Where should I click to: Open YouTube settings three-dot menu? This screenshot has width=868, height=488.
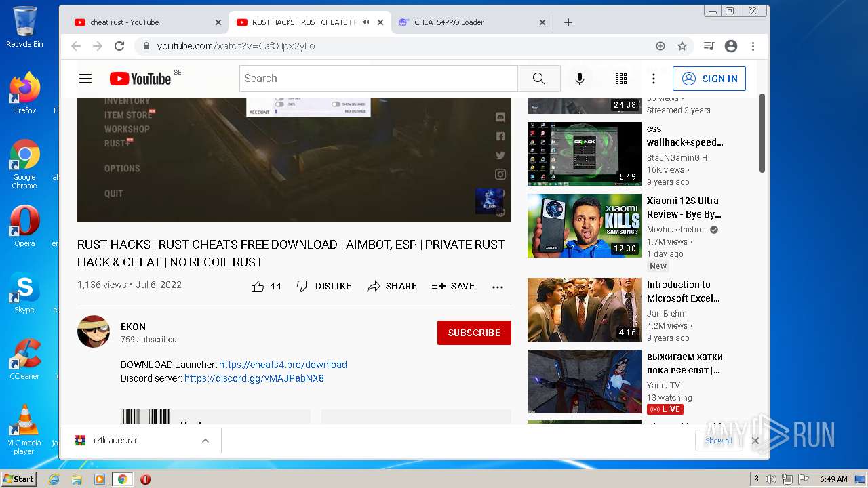point(654,79)
